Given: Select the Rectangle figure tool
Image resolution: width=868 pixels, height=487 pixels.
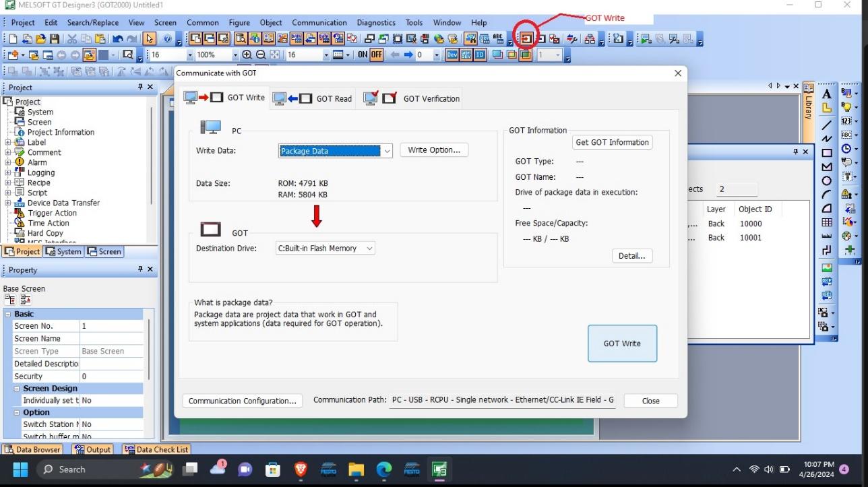Looking at the screenshot, I should tap(827, 153).
